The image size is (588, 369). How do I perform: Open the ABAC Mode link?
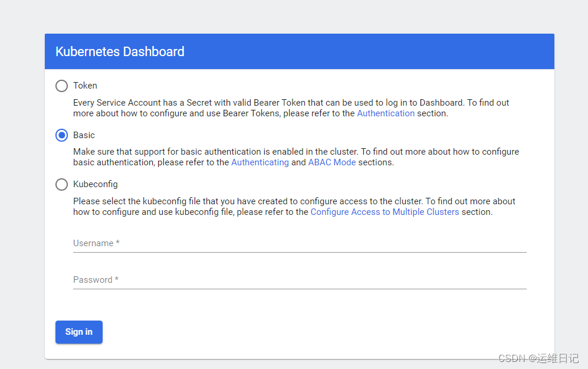332,162
